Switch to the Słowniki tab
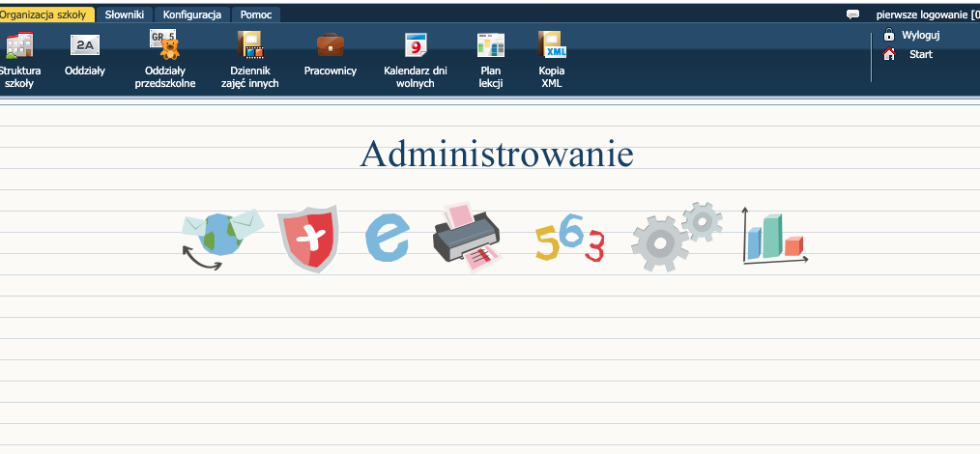 tap(125, 14)
